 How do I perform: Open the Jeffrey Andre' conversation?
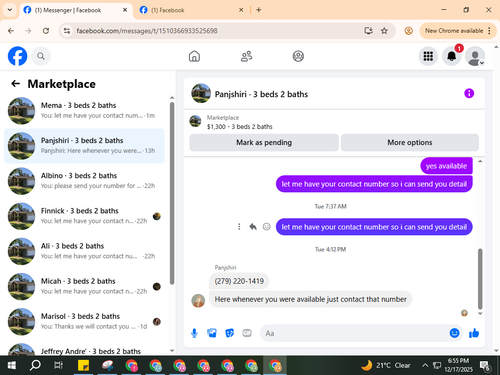(84, 349)
